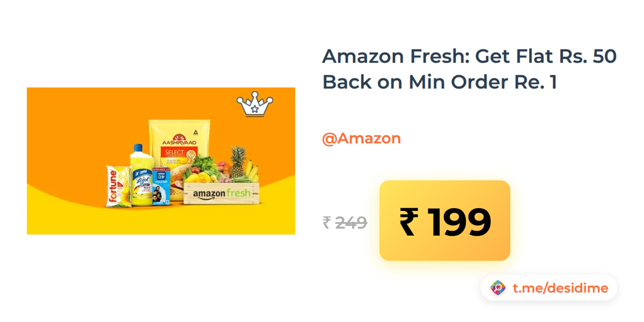This screenshot has width=644, height=322.
Task: Click the 'Back on Min Order Re. 1' text
Action: point(440,82)
